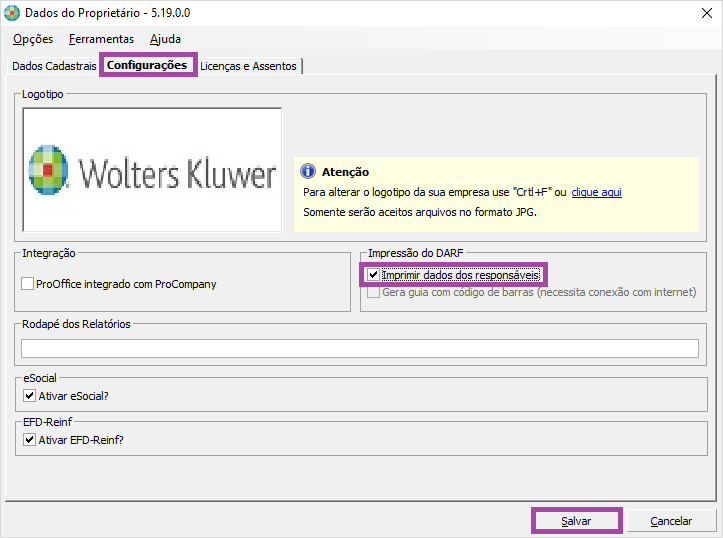Click the application icon in title bar
This screenshot has height=538, width=723.
(12, 12)
